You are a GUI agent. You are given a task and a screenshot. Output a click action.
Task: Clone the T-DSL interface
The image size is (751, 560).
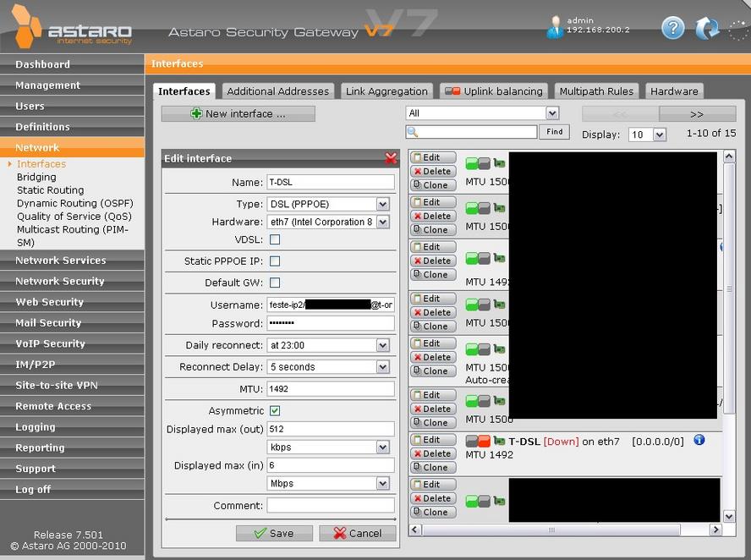(x=433, y=468)
